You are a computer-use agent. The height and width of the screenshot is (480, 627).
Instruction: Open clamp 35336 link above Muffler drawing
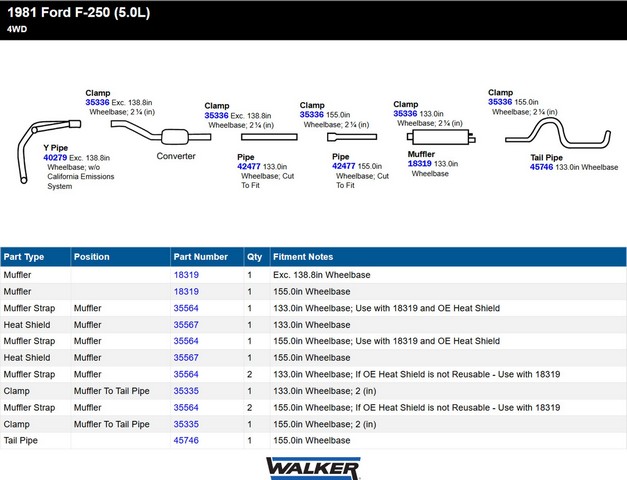(x=405, y=114)
